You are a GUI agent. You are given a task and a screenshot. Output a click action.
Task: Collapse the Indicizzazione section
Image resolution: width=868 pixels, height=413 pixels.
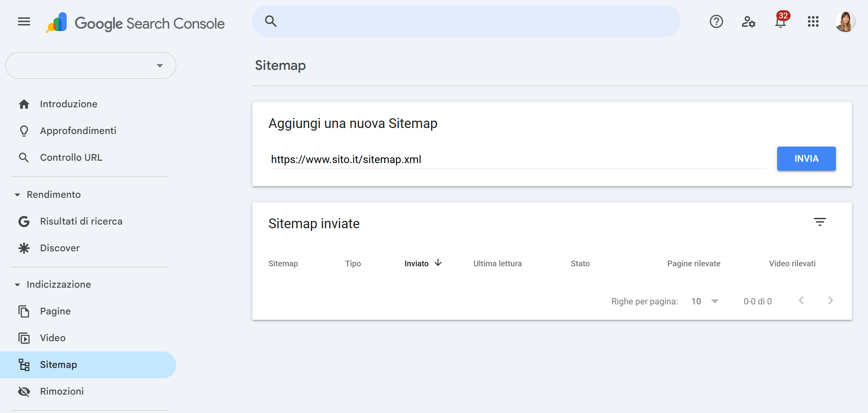17,284
